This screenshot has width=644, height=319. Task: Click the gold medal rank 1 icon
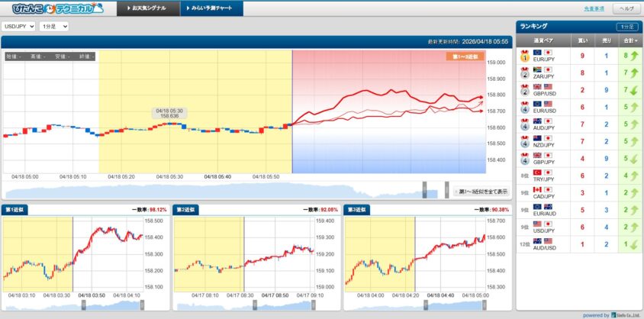525,55
